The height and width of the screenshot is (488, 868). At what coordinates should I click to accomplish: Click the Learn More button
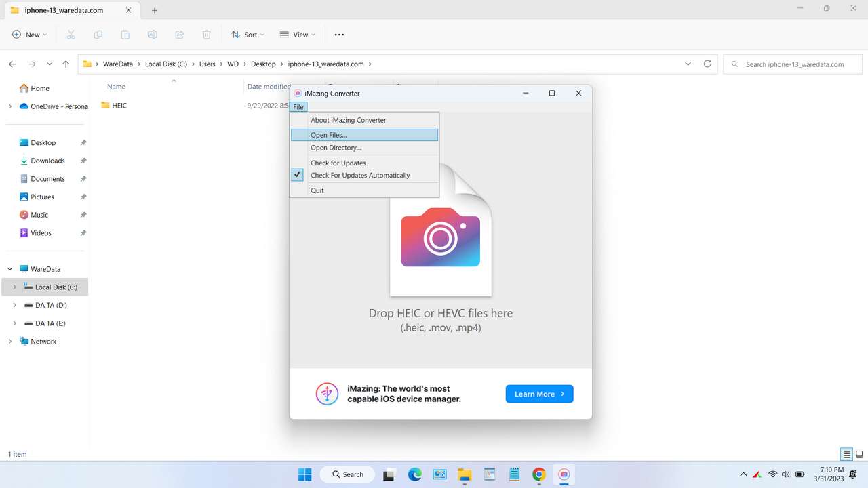point(538,394)
